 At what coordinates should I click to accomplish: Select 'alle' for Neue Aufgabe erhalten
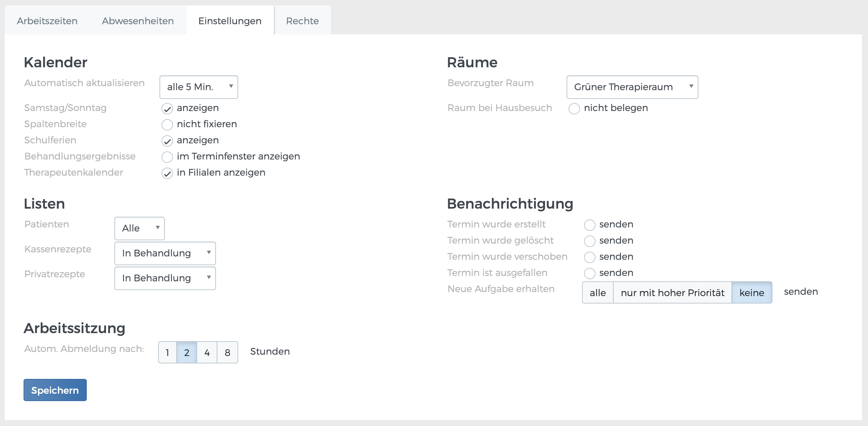point(598,292)
